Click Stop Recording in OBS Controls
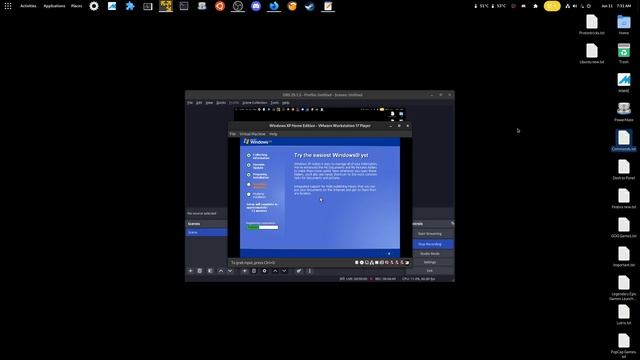The width and height of the screenshot is (640, 360). click(430, 244)
